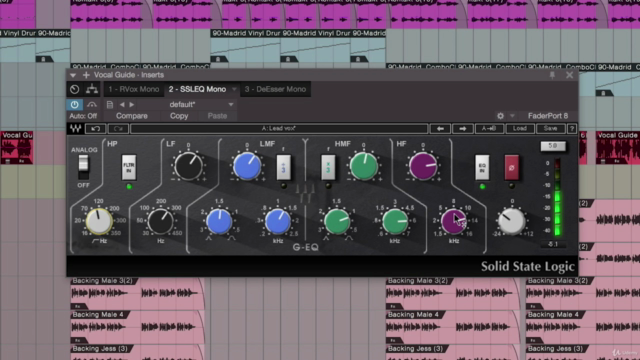Open Waves help question mark
The height and width of the screenshot is (360, 640).
pyautogui.click(x=572, y=129)
